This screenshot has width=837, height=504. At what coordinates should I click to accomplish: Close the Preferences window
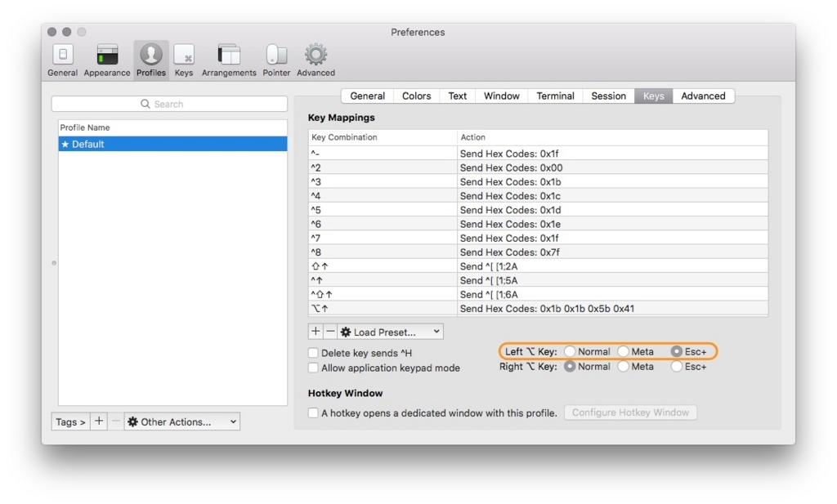[x=51, y=32]
